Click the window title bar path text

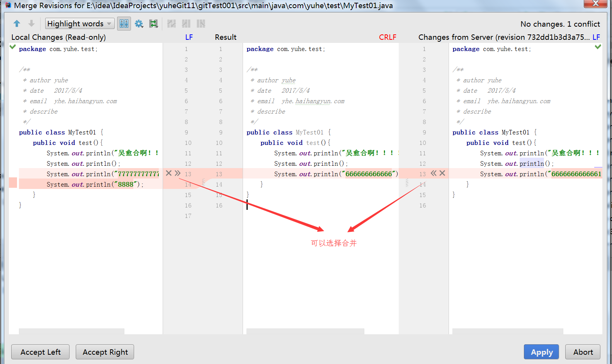click(x=203, y=5)
